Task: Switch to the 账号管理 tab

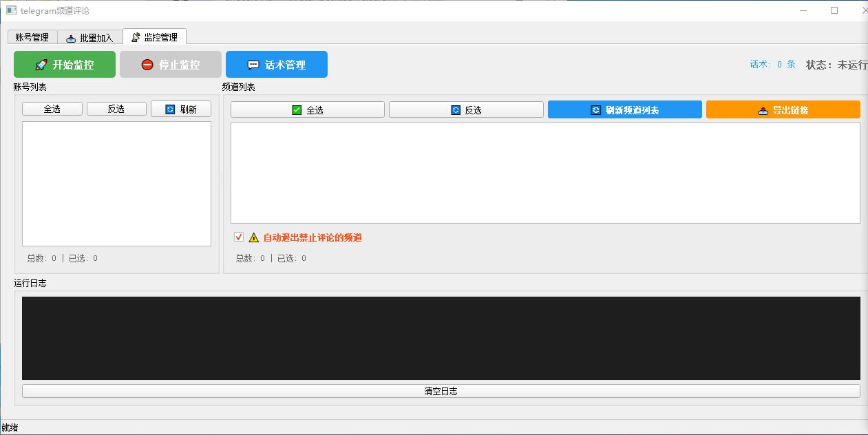Action: (x=32, y=37)
